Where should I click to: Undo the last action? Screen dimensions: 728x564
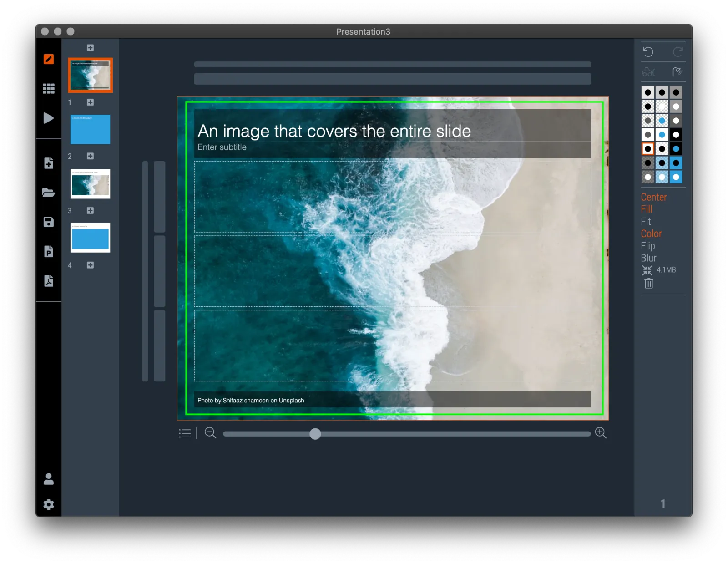(648, 52)
